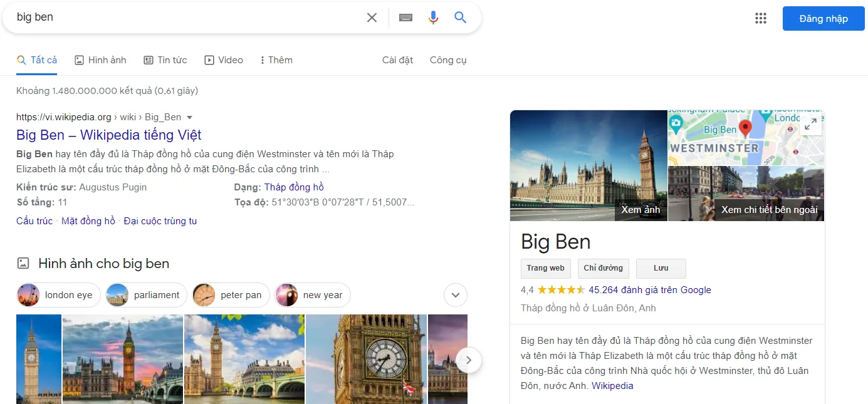Click the Tháp đồng hồ ở Luân Đôn, Anh subtitle
This screenshot has width=868, height=404.
[588, 308]
